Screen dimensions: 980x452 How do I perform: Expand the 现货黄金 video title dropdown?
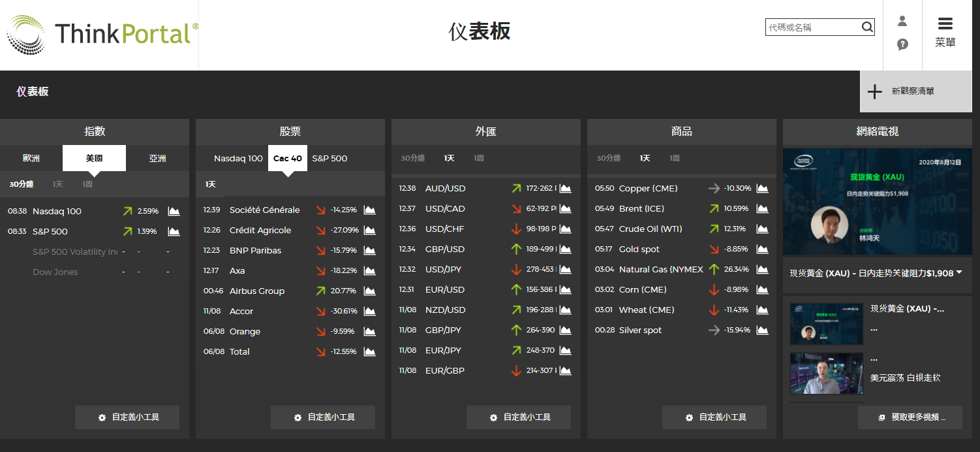point(959,272)
